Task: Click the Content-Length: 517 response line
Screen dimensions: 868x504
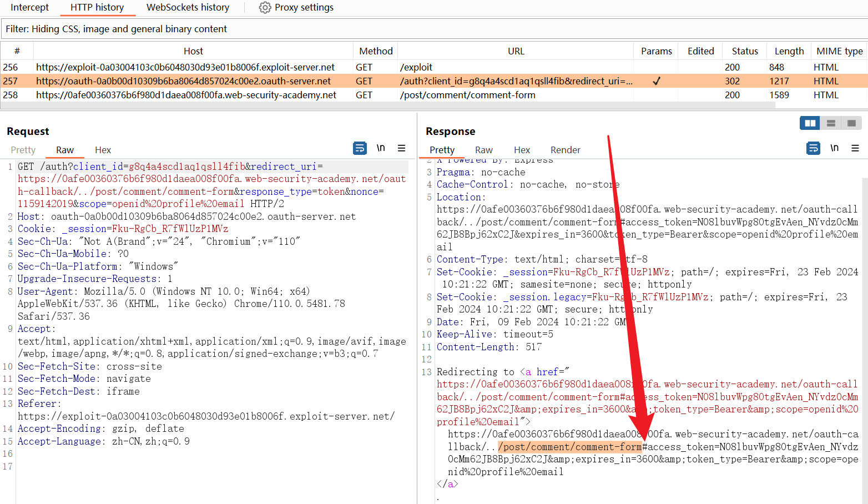Action: pos(489,347)
